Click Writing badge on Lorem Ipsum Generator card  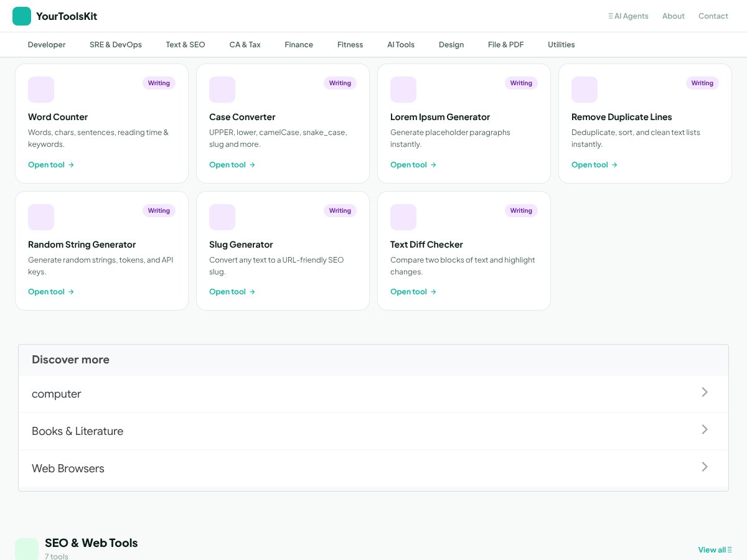521,83
